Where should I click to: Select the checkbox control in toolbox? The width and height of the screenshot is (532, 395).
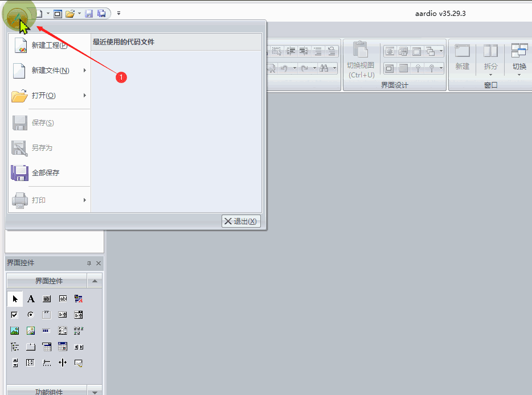[15, 315]
